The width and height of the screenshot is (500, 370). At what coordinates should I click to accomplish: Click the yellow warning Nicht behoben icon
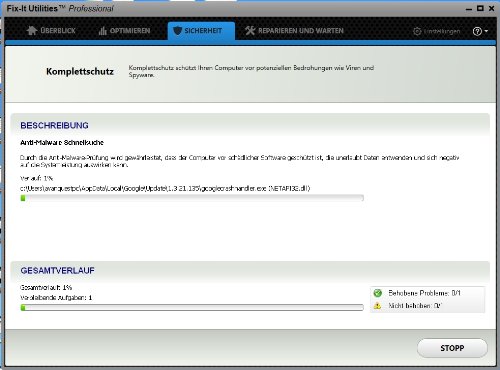tap(377, 305)
